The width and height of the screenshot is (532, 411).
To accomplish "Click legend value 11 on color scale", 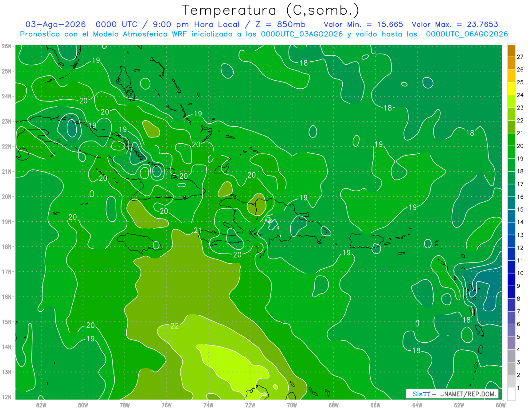I will 520,260.
